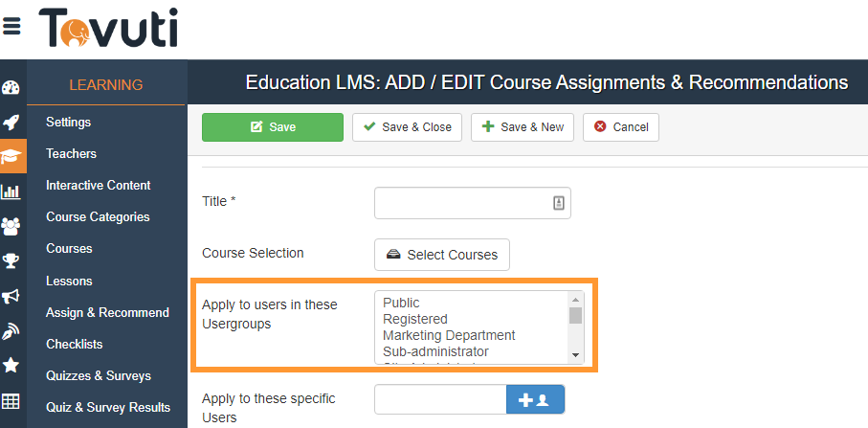Click the green Save button

pos(273,127)
